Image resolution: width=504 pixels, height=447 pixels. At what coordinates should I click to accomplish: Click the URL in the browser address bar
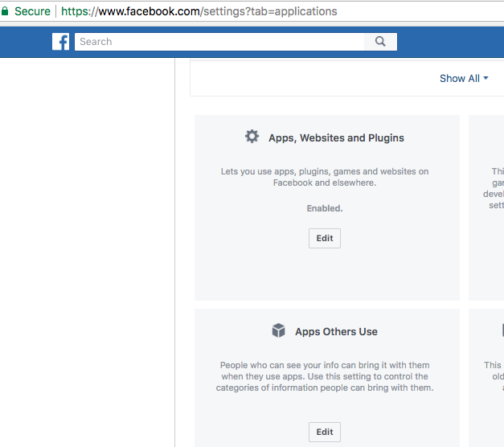[199, 11]
